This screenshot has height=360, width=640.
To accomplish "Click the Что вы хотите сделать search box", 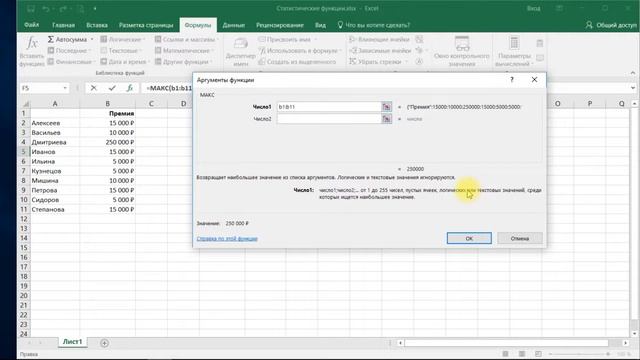I will point(373,25).
